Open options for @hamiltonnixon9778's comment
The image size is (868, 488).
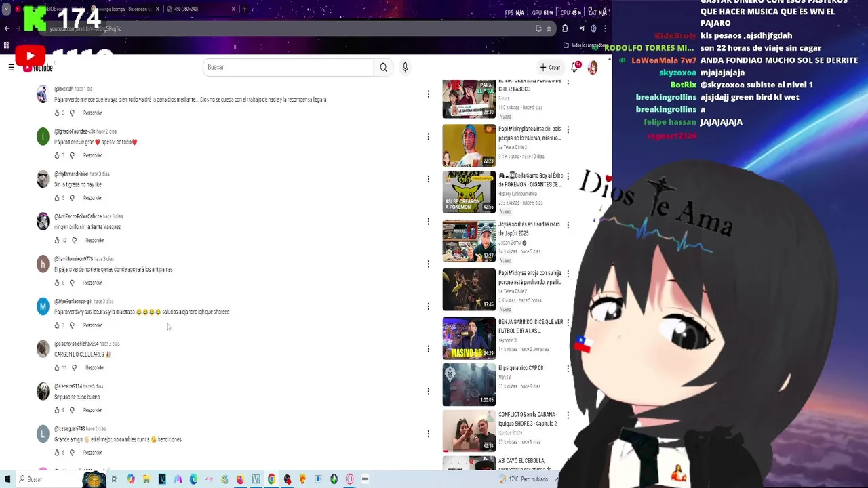pos(428,264)
